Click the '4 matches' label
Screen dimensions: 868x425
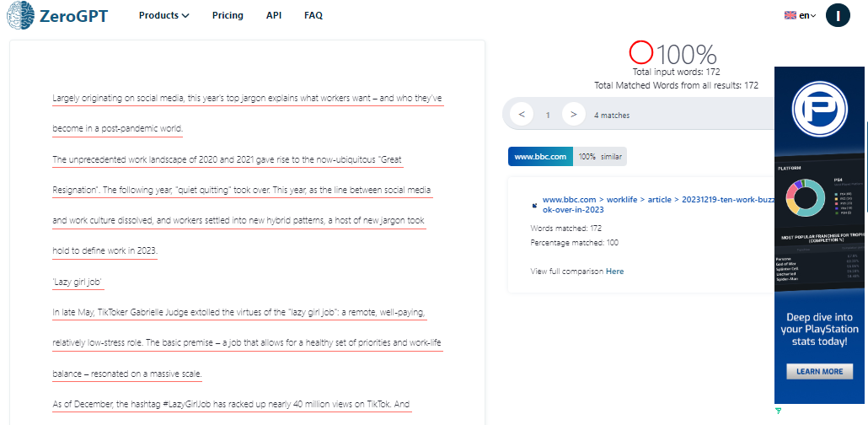click(x=612, y=116)
